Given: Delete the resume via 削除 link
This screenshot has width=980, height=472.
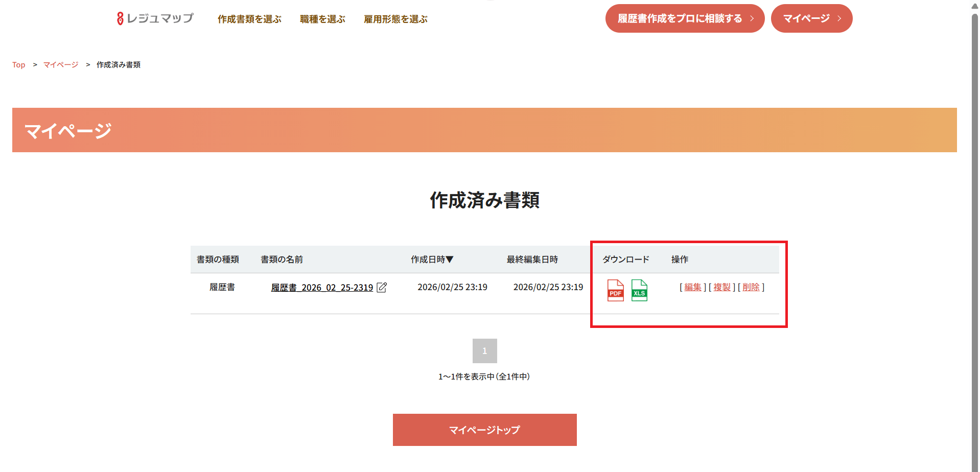Looking at the screenshot, I should point(751,287).
